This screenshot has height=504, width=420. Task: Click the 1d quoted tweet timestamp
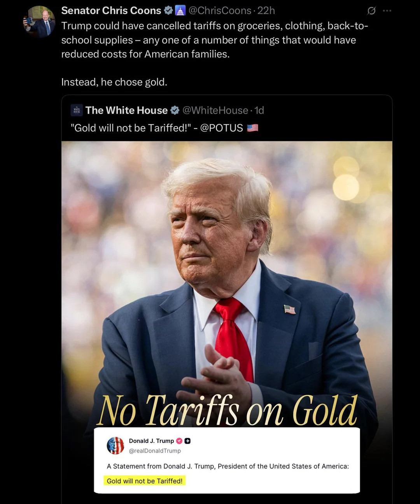tap(259, 110)
